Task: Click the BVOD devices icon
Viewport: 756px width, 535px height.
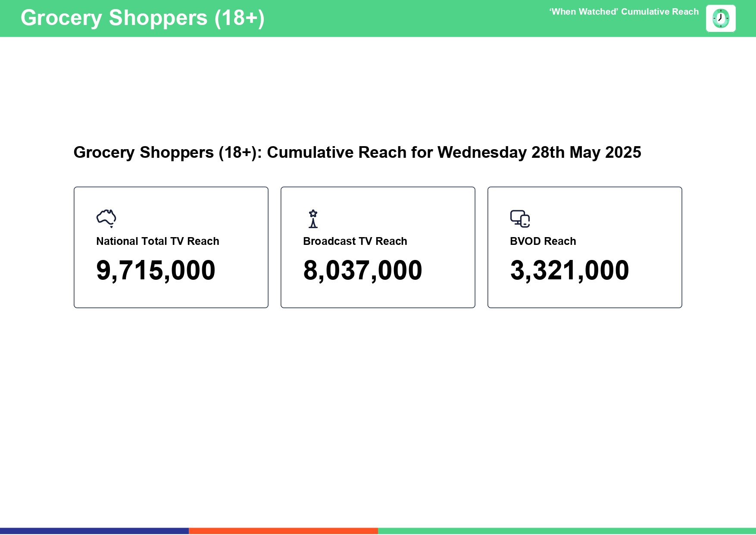Action: (x=520, y=219)
